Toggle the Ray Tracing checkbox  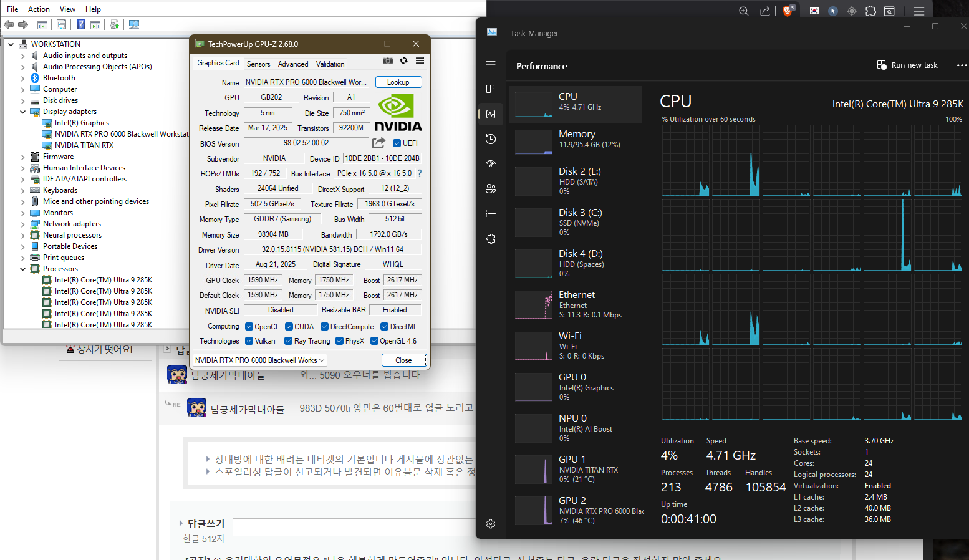click(x=288, y=341)
